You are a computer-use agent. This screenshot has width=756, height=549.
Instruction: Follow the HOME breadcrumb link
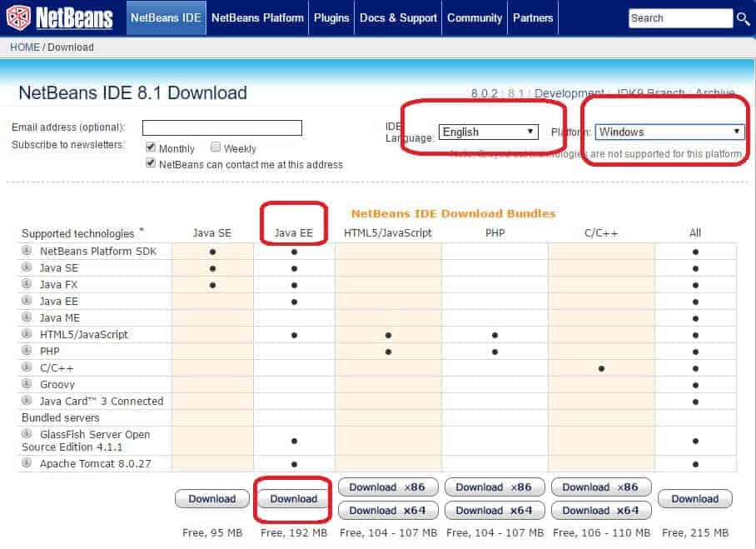click(x=25, y=47)
